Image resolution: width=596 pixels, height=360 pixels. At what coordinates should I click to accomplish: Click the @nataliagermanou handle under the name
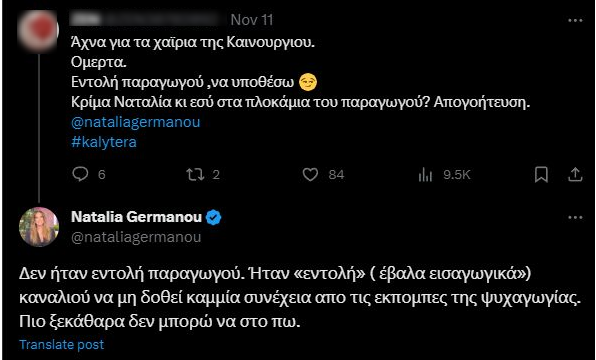click(136, 237)
